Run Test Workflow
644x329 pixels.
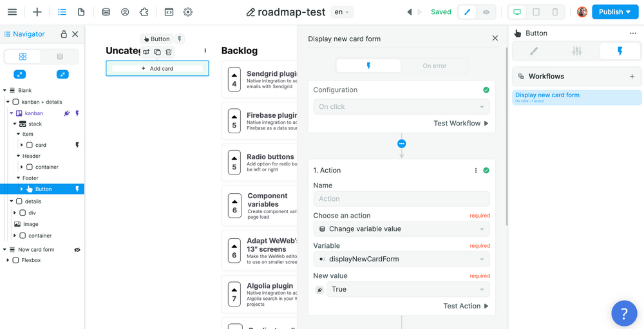(x=460, y=123)
